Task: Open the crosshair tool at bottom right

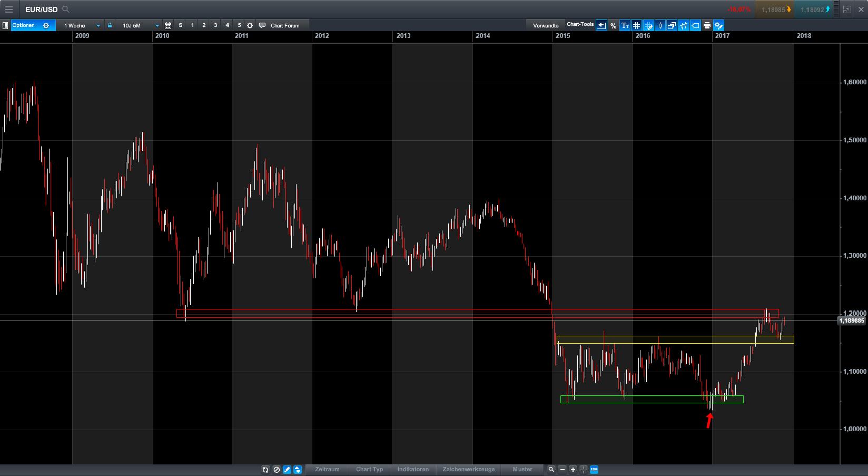Action: click(x=583, y=469)
